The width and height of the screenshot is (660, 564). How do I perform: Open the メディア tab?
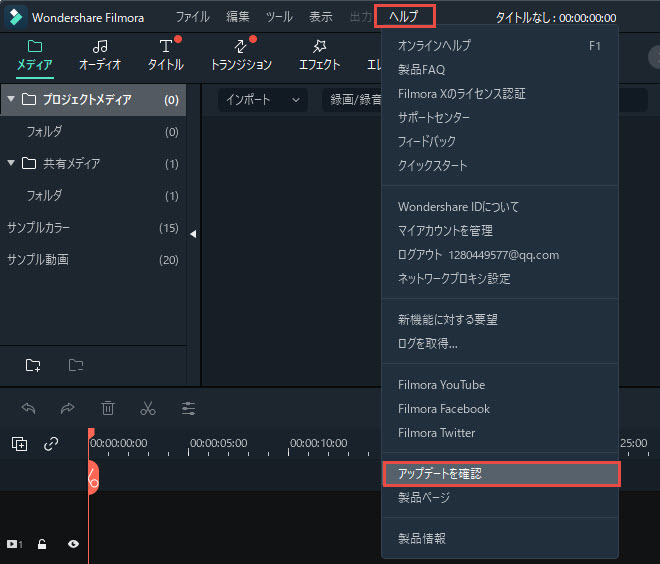[x=35, y=56]
